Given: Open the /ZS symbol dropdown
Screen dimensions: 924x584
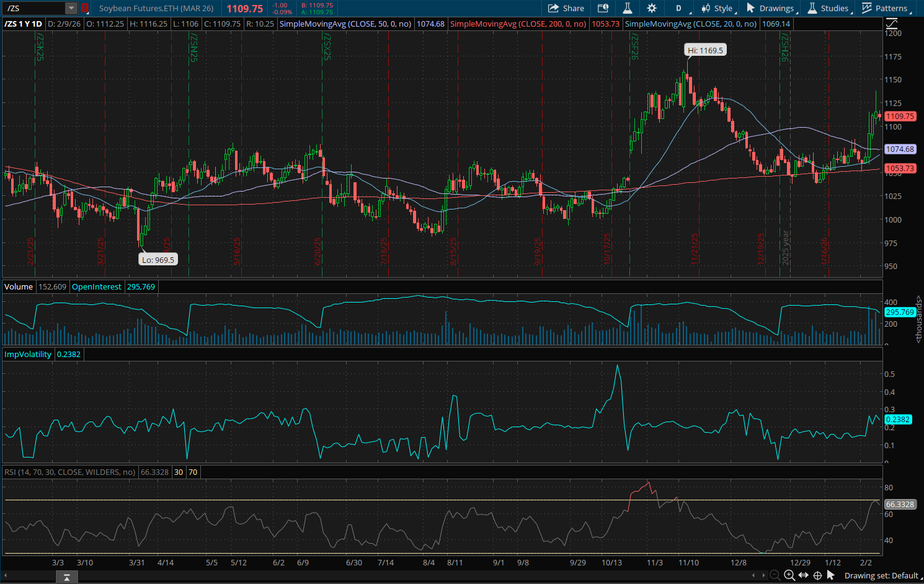Looking at the screenshot, I should [x=70, y=9].
